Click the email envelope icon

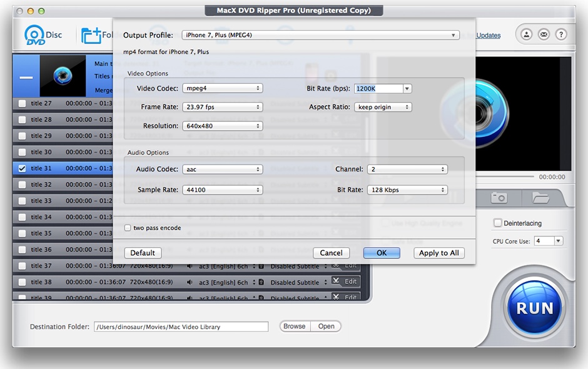point(544,34)
